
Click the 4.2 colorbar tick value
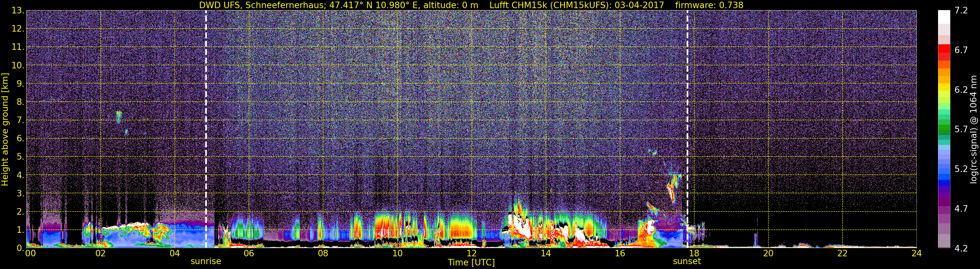click(x=961, y=248)
